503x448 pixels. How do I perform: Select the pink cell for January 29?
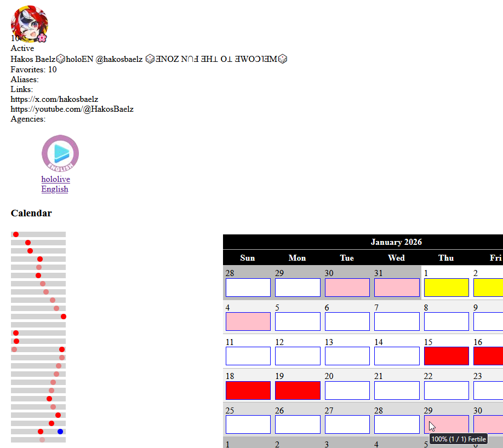[x=447, y=424]
